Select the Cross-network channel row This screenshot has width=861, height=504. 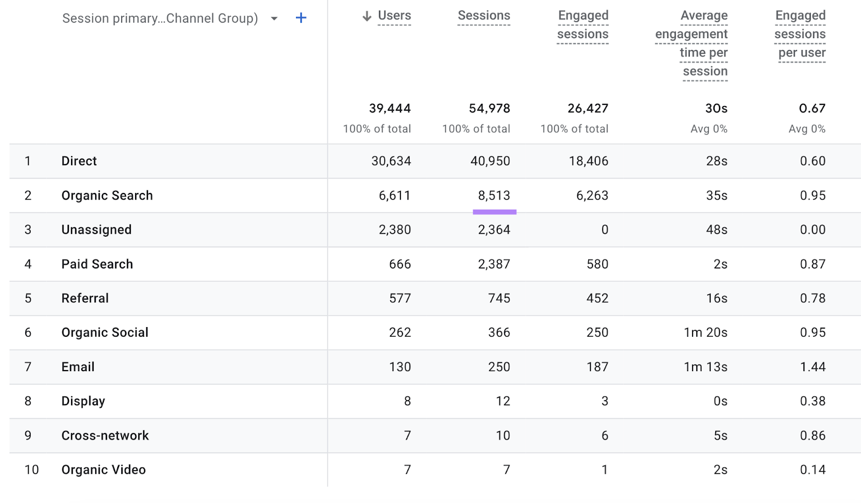[105, 436]
